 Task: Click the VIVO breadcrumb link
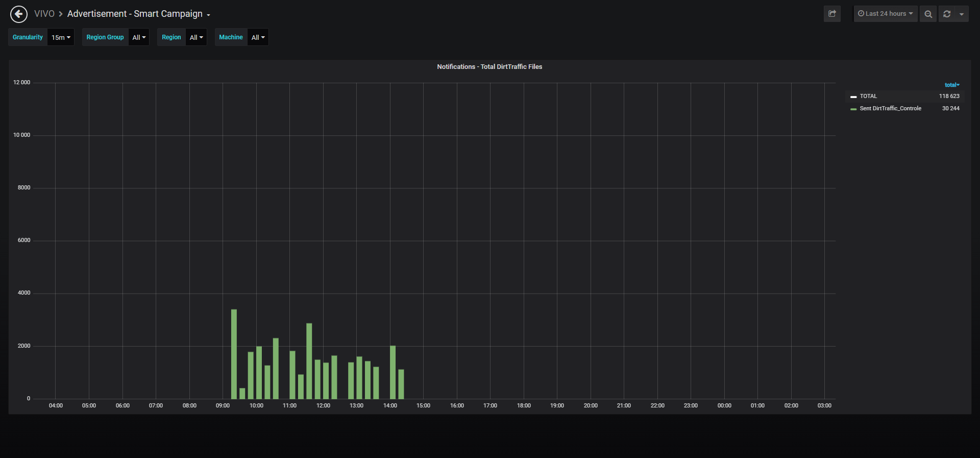tap(44, 14)
